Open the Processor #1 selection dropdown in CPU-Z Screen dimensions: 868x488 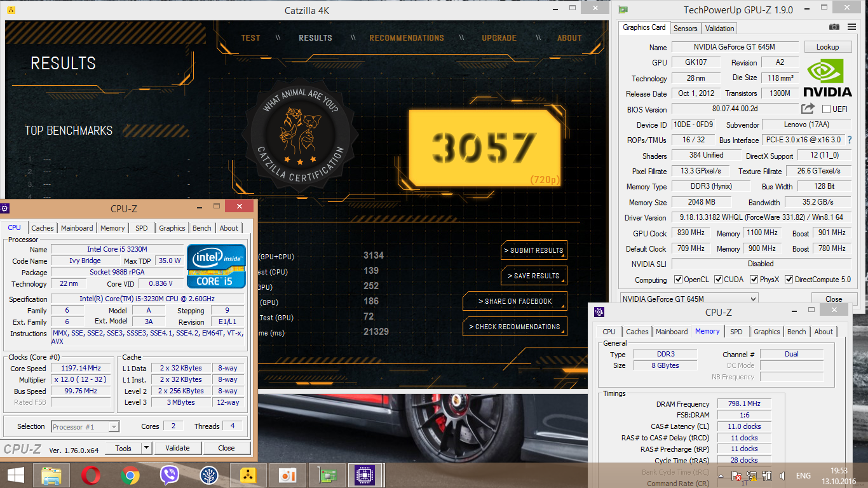pyautogui.click(x=85, y=427)
